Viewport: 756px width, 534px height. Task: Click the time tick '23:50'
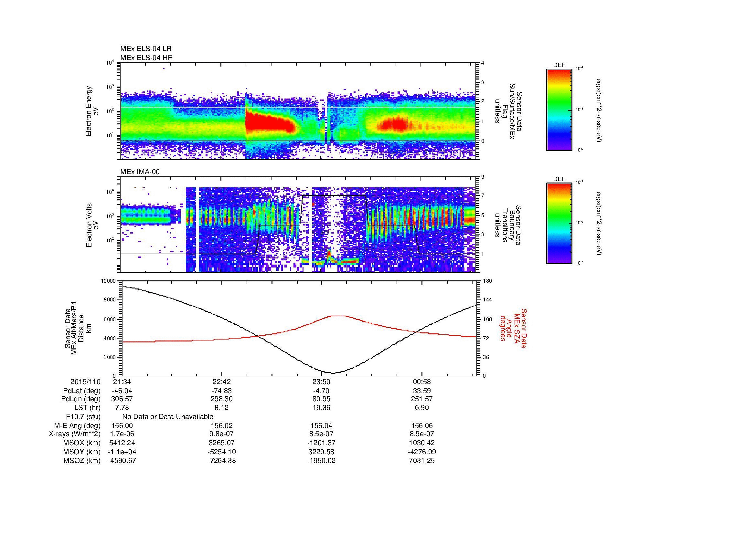click(x=321, y=382)
